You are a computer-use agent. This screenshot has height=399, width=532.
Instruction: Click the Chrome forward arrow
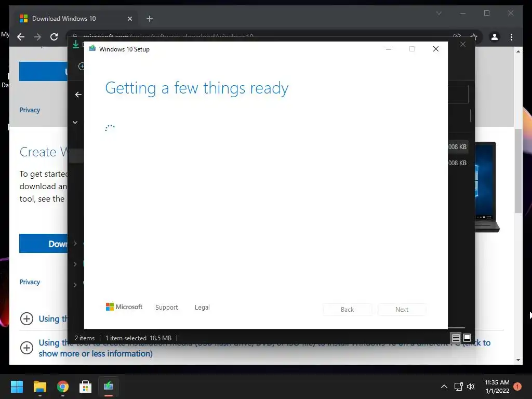click(x=37, y=37)
